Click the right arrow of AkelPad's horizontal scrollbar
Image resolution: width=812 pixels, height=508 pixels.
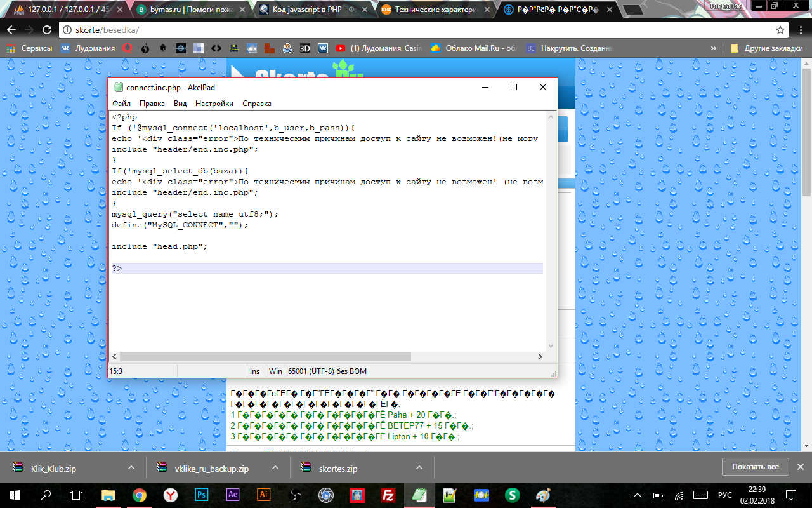pos(540,357)
